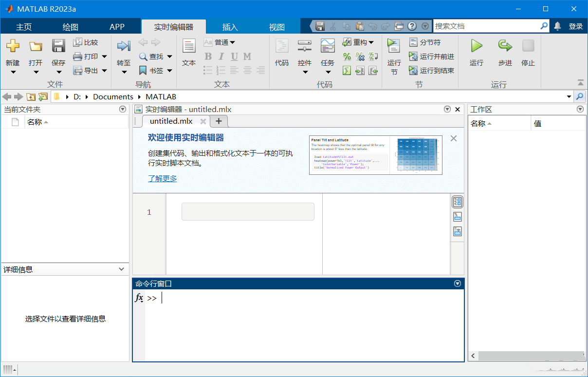588x377 pixels.
Task: Open the 了解更多 link in the welcome banner
Action: [163, 178]
